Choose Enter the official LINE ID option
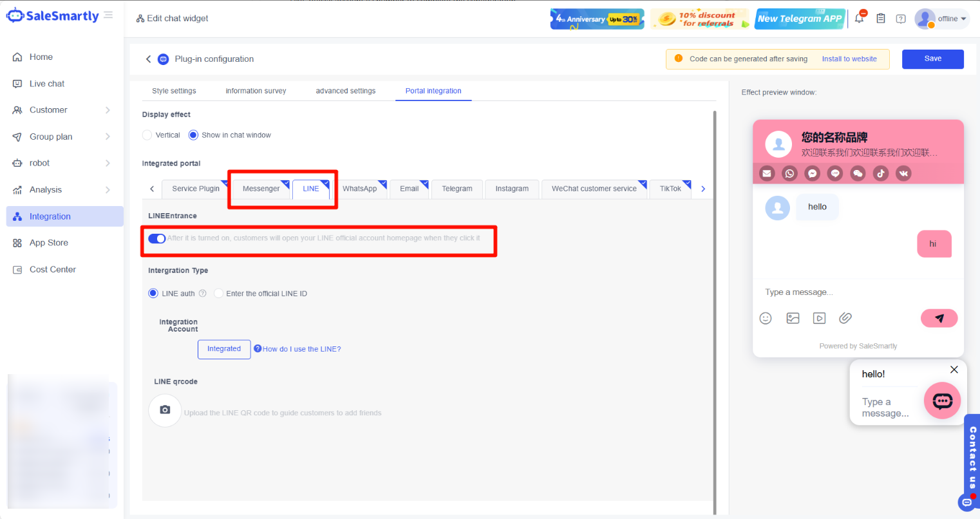980x519 pixels. coord(219,294)
